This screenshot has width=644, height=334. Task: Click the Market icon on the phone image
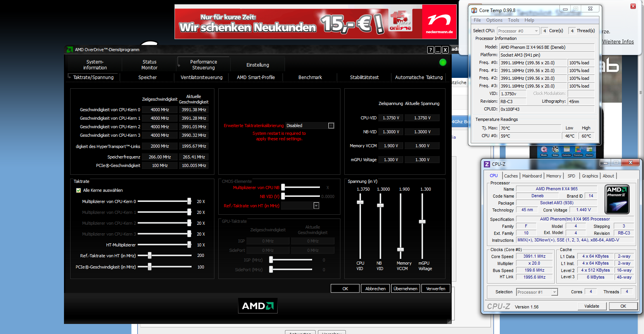589,150
